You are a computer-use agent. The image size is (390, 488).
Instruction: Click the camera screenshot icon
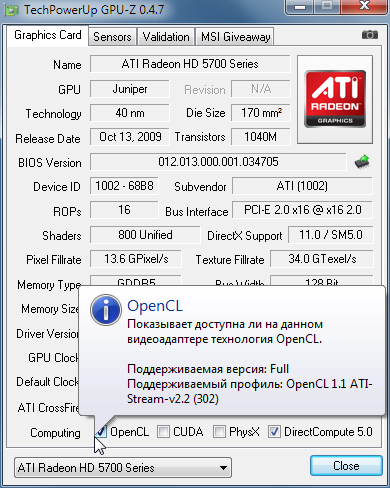369,34
